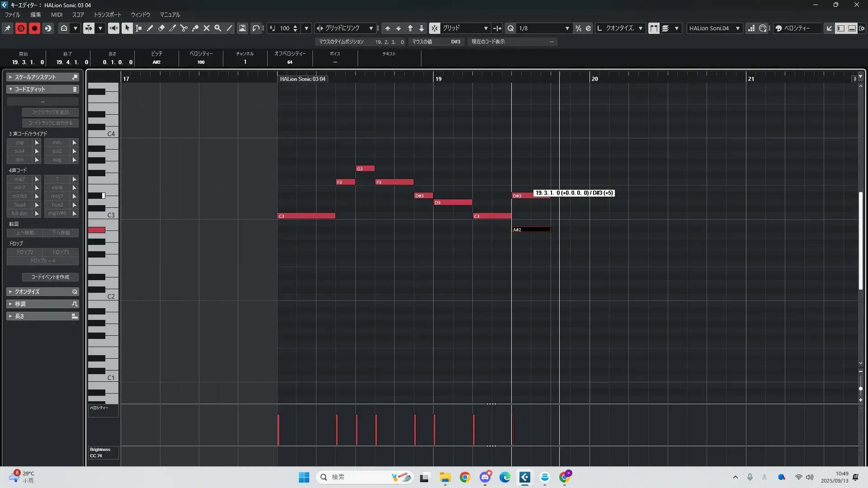868x488 pixels.
Task: Select the Line drawing tool
Action: pos(230,28)
